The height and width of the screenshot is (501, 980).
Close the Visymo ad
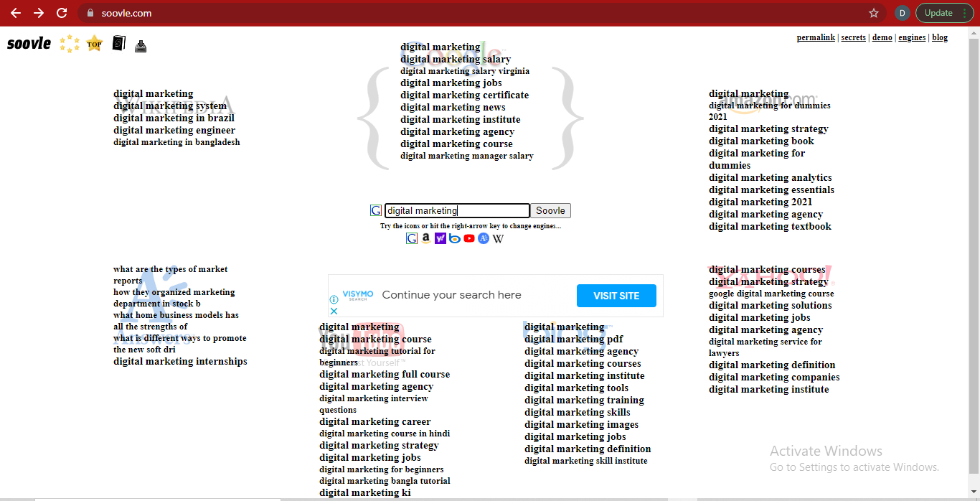(x=334, y=312)
